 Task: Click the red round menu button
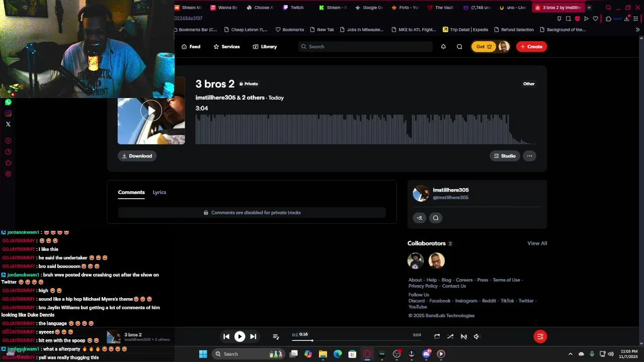coord(540,336)
